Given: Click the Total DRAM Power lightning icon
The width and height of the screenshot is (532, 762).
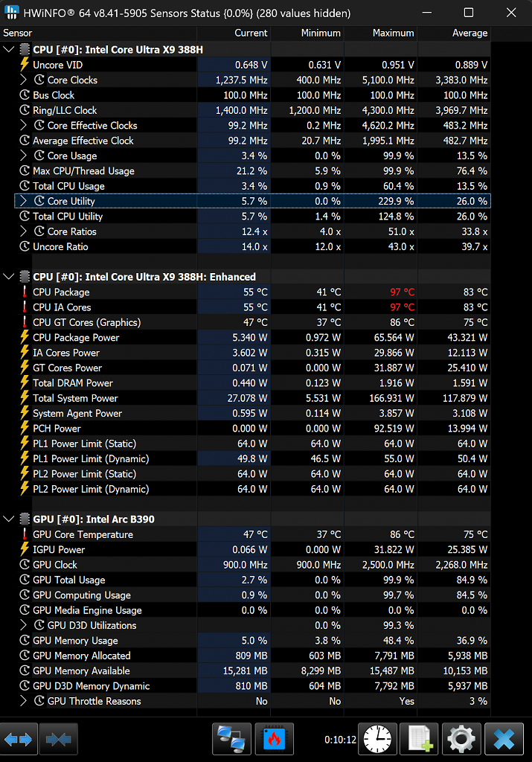Looking at the screenshot, I should [x=25, y=383].
